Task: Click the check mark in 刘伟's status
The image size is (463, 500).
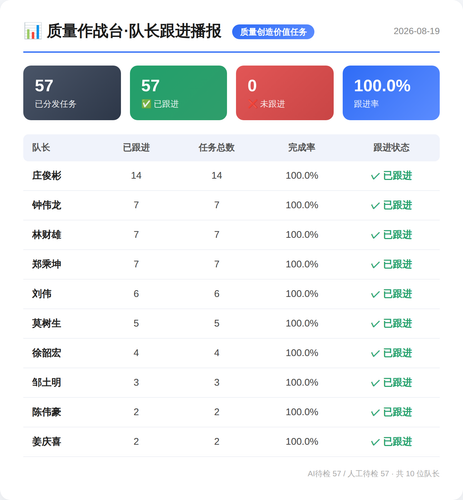Action: 375,294
